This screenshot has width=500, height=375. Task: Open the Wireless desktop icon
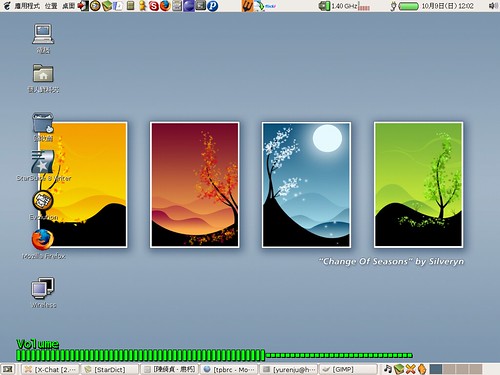pos(43,292)
